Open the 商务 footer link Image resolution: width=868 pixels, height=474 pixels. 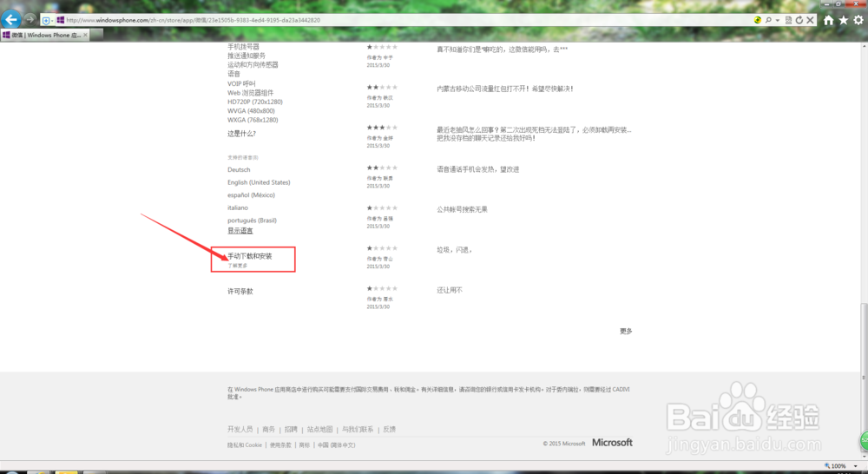268,429
